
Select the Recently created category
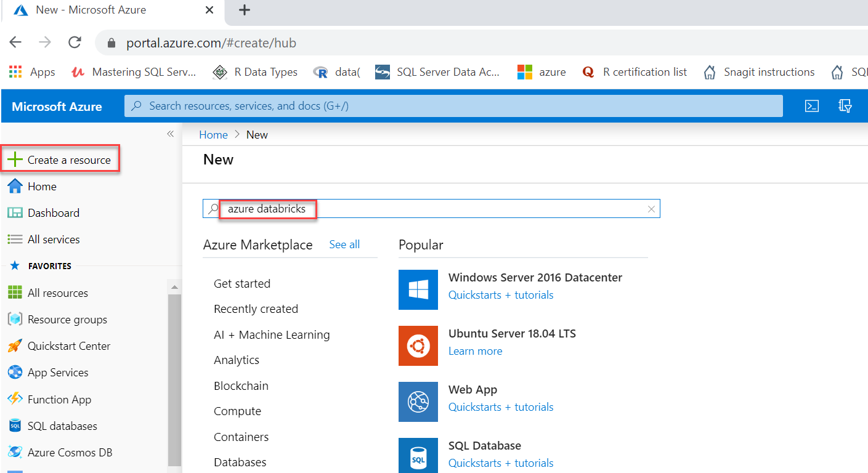point(256,309)
